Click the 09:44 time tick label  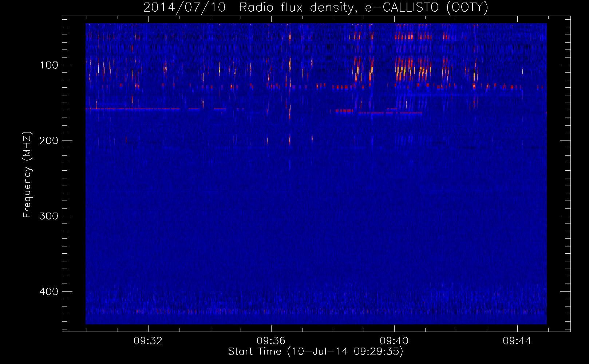[x=517, y=341]
